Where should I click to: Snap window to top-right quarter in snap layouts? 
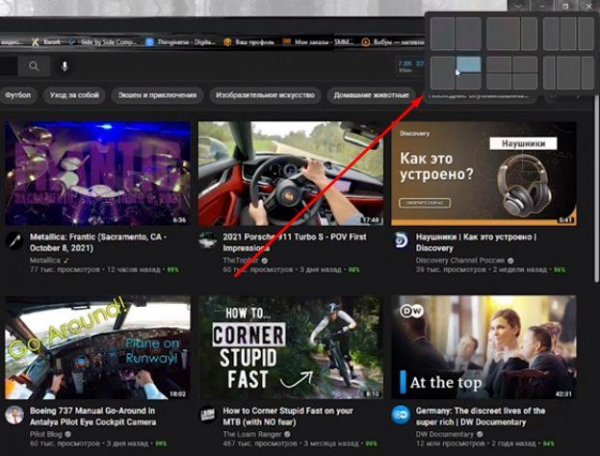(468, 64)
